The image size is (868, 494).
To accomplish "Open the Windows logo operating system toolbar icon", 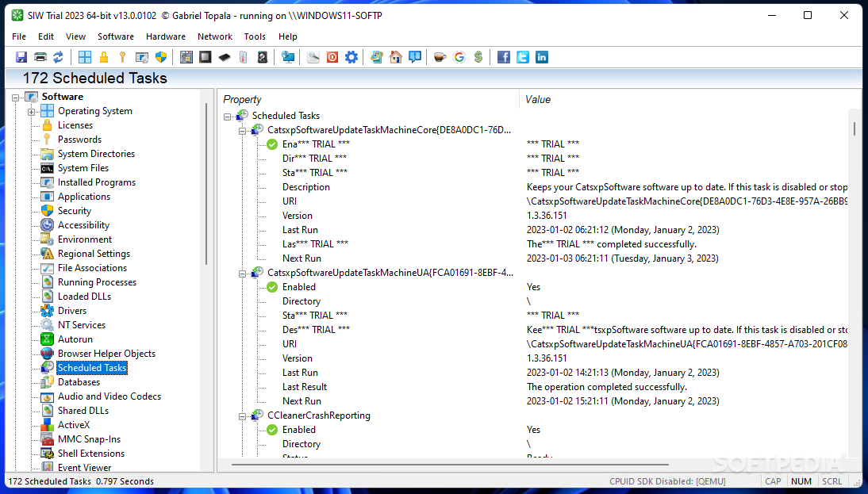I will point(85,57).
